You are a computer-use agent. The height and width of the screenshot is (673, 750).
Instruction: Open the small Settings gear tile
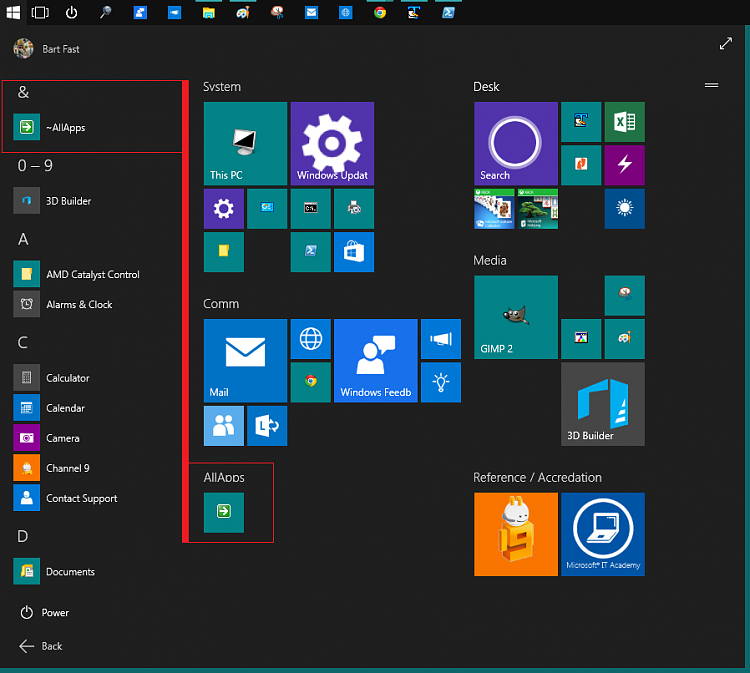click(x=224, y=209)
